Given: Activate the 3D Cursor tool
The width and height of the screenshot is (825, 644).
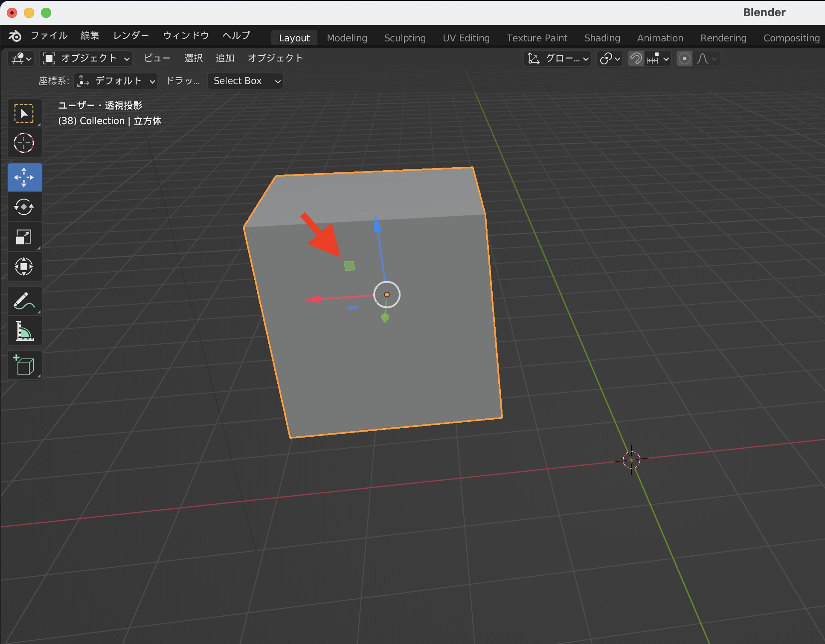Looking at the screenshot, I should coord(24,143).
